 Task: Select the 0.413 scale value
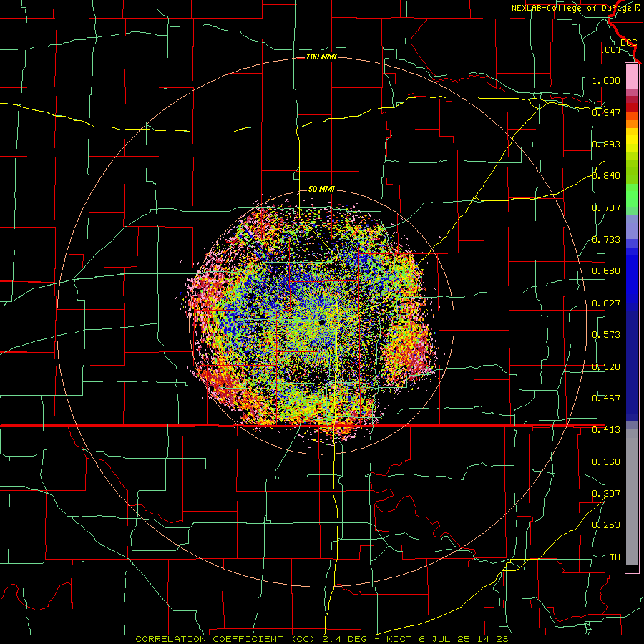[606, 430]
